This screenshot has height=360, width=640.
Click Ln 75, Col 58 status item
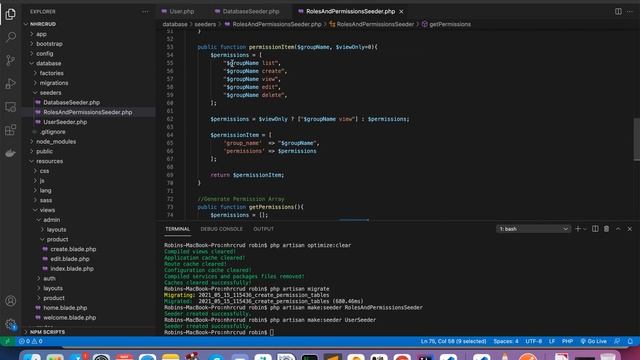(x=453, y=341)
